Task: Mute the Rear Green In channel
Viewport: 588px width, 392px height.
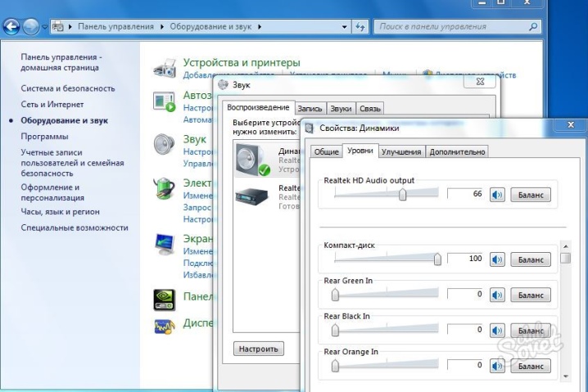Action: point(497,295)
